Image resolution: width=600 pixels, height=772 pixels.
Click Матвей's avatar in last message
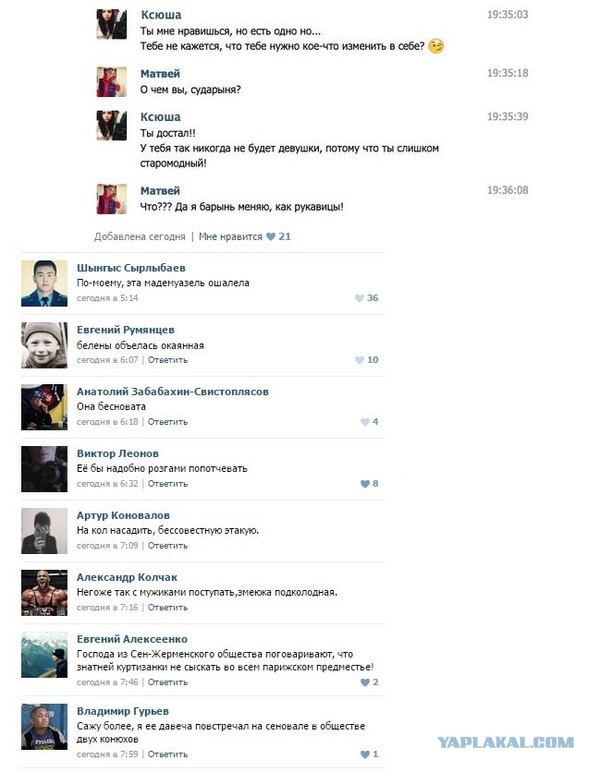111,199
